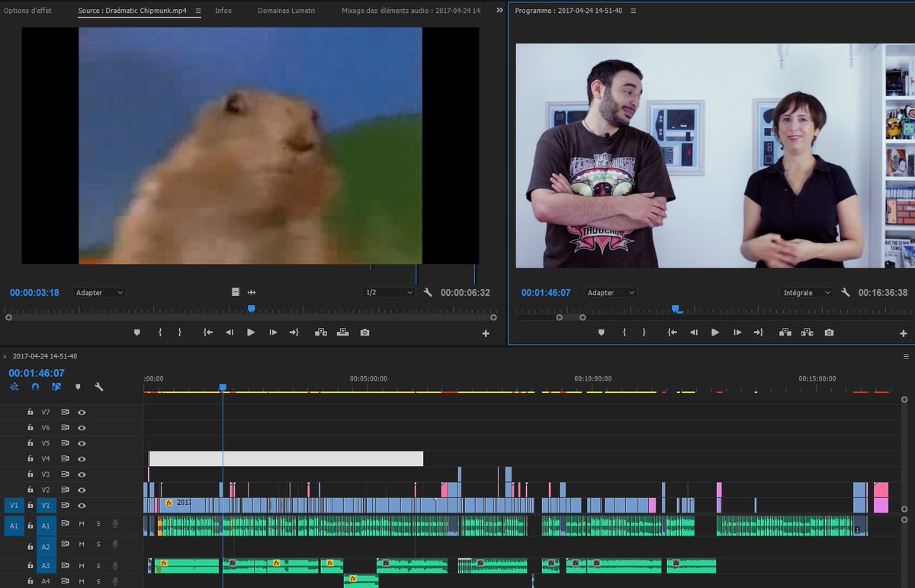This screenshot has width=915, height=588.
Task: Click the Source monitor playhead marker
Action: pos(251,308)
